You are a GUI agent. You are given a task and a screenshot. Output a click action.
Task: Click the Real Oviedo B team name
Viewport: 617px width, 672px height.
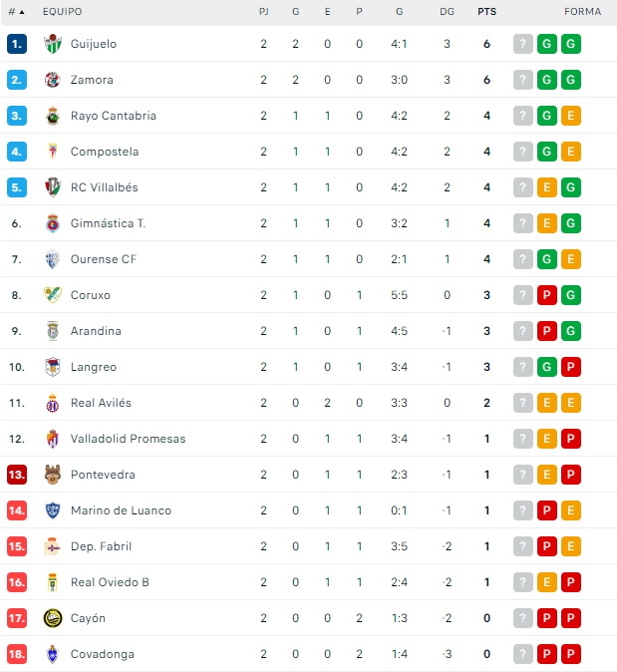110,582
